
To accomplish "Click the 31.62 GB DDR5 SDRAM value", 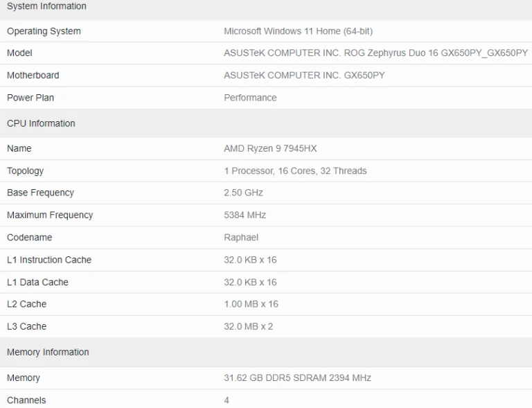I will (x=297, y=378).
